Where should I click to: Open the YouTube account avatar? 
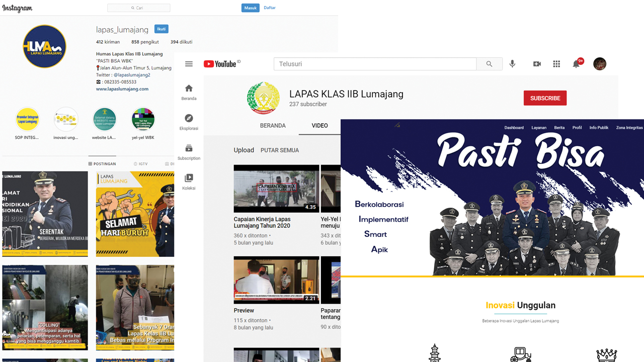click(600, 64)
